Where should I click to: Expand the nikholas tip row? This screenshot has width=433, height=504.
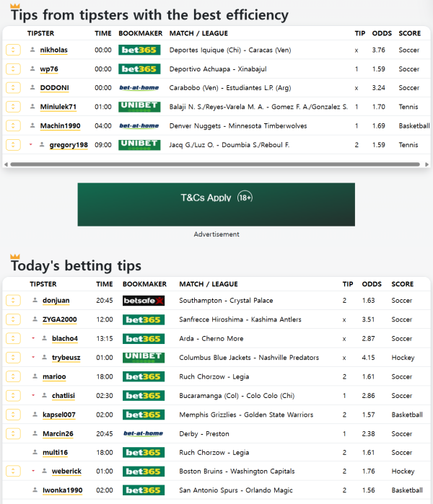[13, 50]
